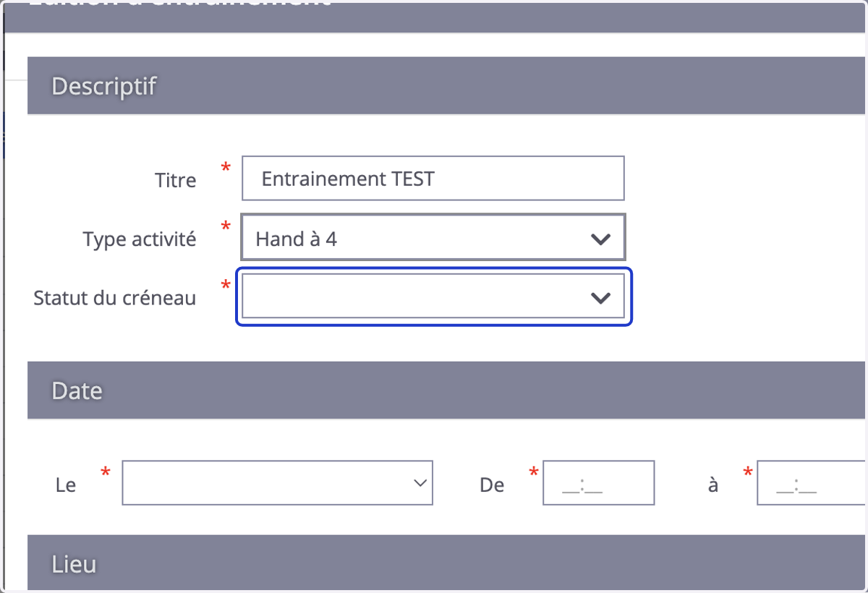Image resolution: width=868 pixels, height=593 pixels.
Task: Click the Le label before date field
Action: (x=66, y=485)
